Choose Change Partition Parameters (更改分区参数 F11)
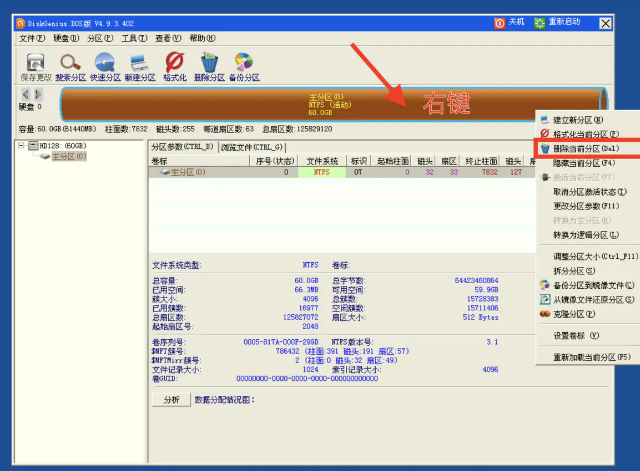Image resolution: width=640 pixels, height=471 pixels. (588, 206)
